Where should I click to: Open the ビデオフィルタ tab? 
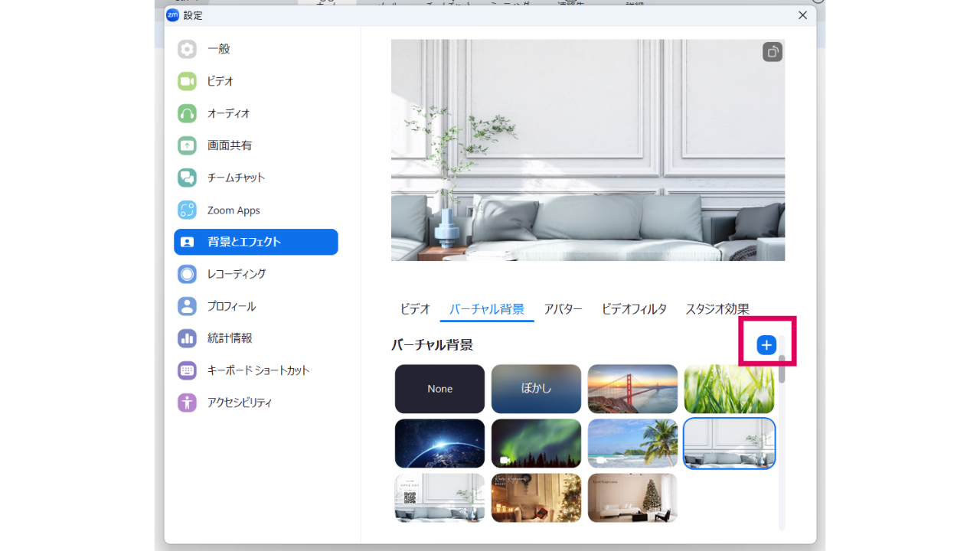click(x=634, y=309)
